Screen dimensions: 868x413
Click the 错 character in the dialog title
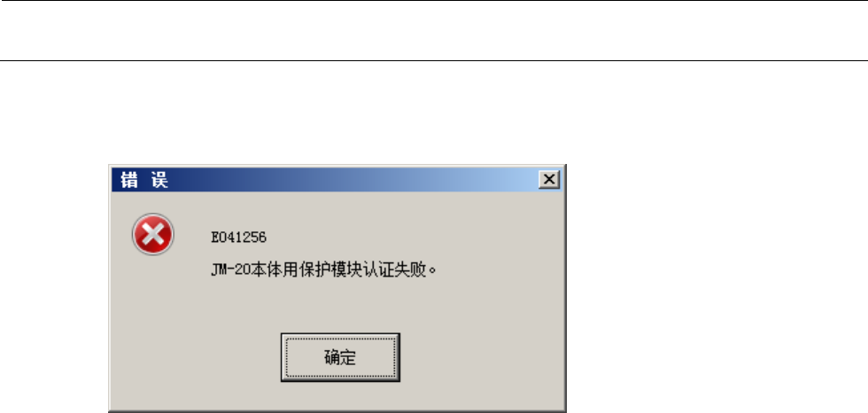(x=129, y=180)
